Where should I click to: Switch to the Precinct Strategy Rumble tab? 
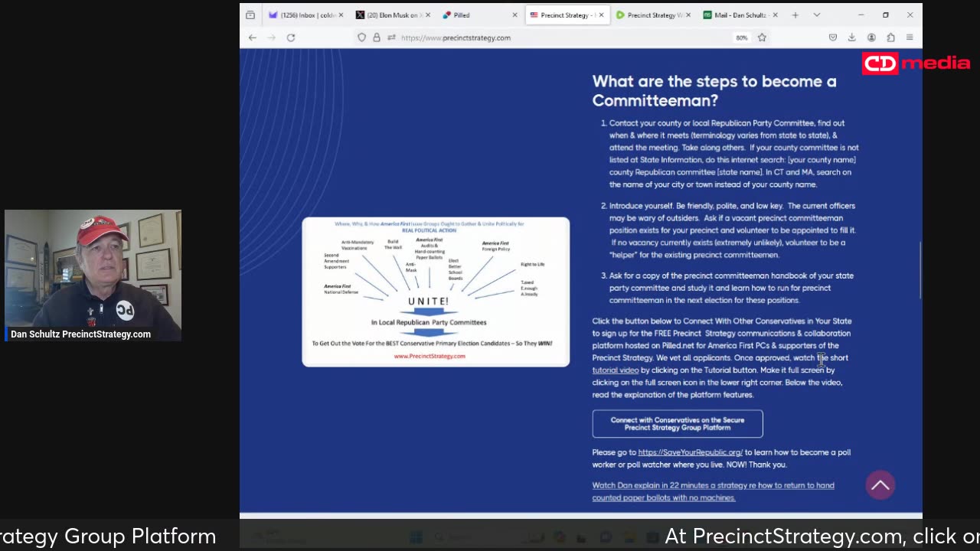[652, 15]
